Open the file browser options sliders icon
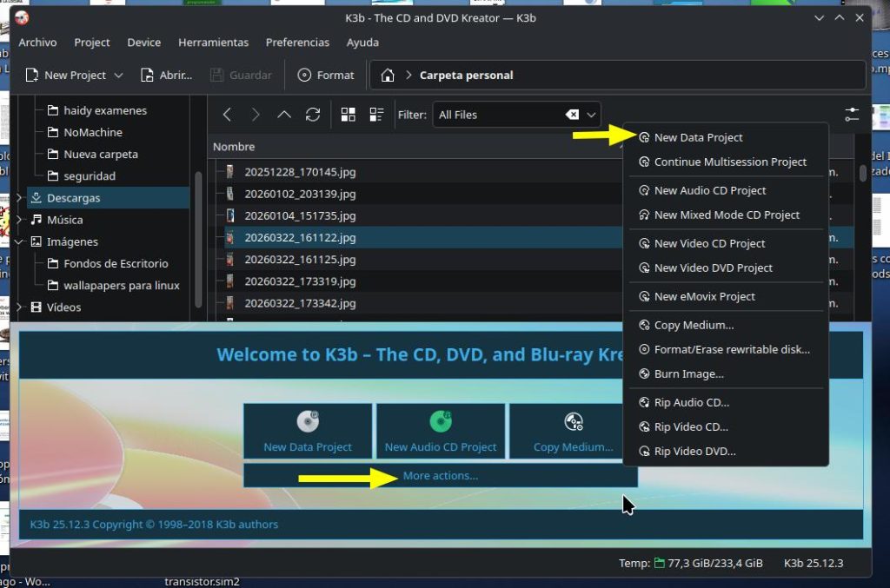 tap(852, 115)
